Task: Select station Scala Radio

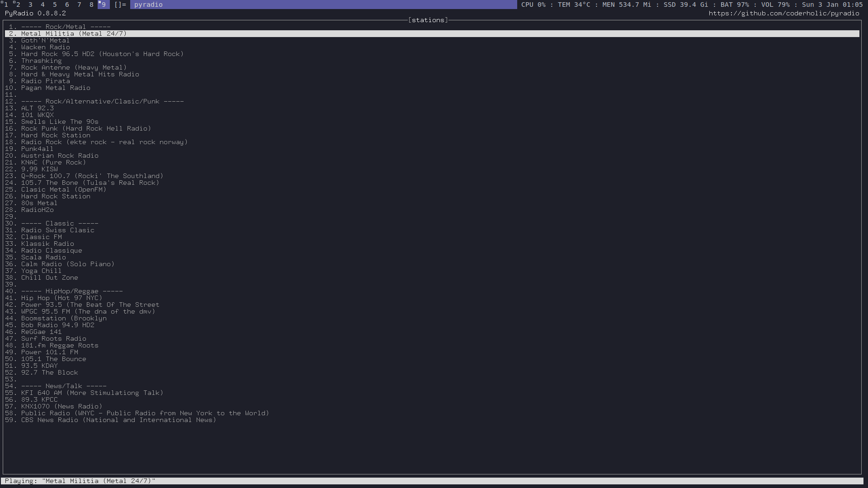Action: pyautogui.click(x=43, y=257)
